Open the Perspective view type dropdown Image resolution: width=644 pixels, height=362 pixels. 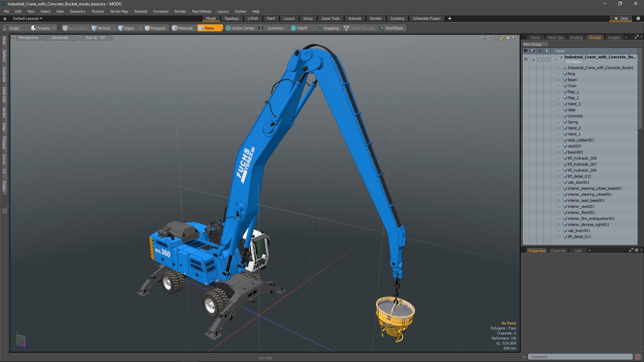(x=28, y=38)
